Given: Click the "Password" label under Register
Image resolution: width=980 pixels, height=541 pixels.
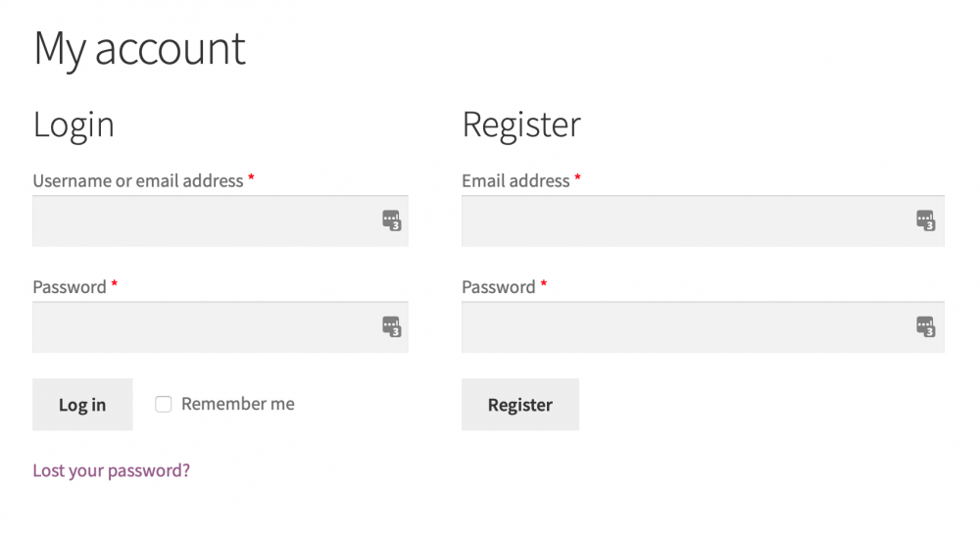Looking at the screenshot, I should [499, 287].
